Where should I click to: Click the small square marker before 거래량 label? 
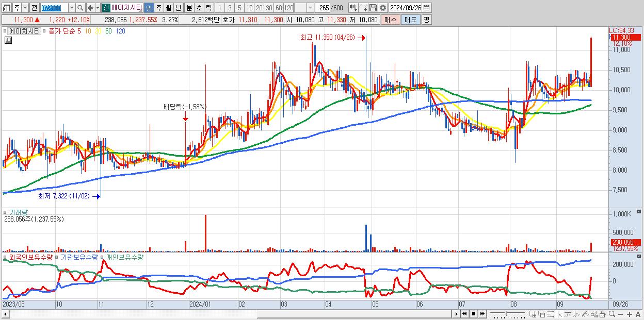point(5,212)
